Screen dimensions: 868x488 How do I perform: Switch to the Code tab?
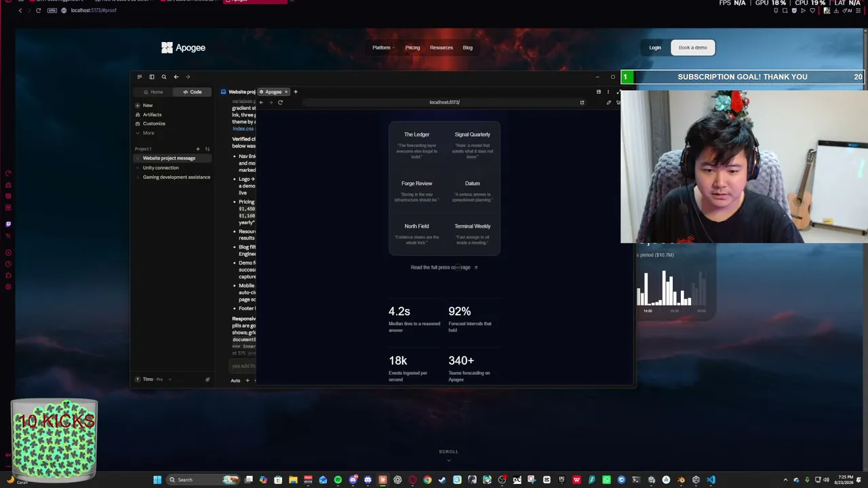pos(193,91)
